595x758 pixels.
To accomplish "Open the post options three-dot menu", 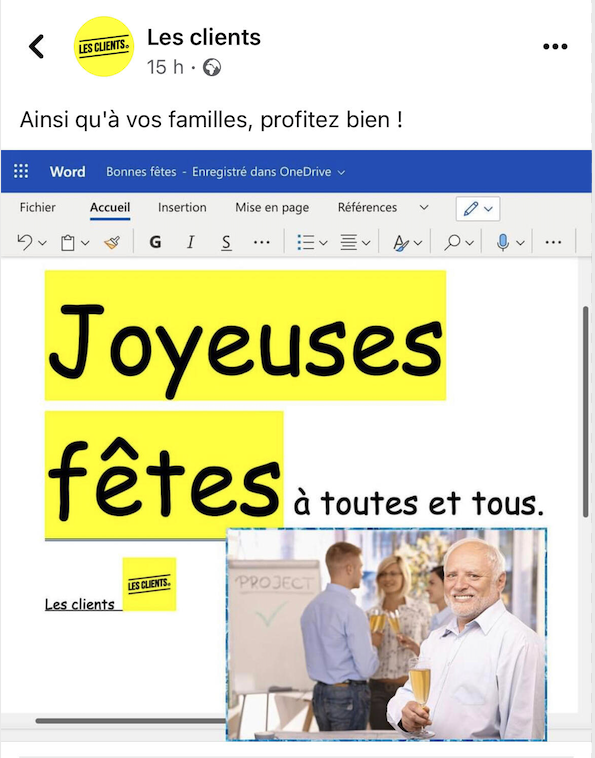I will [555, 46].
